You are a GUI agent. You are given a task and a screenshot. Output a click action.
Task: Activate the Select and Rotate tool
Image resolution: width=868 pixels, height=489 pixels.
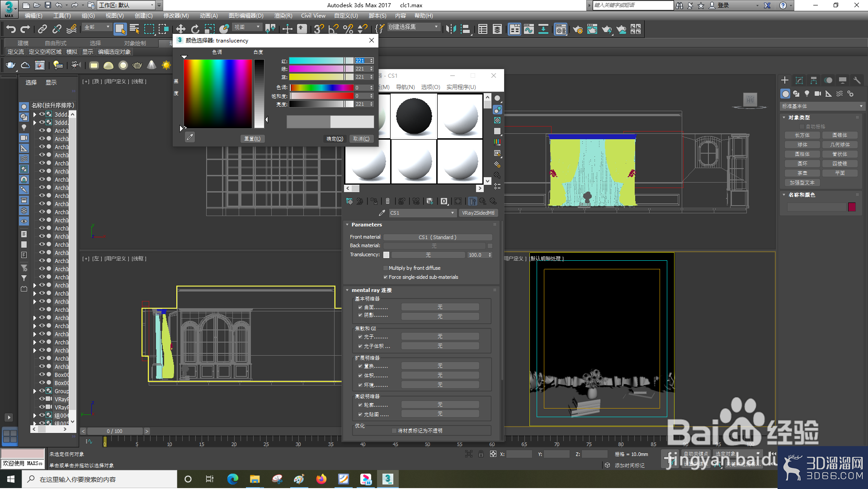(x=195, y=29)
